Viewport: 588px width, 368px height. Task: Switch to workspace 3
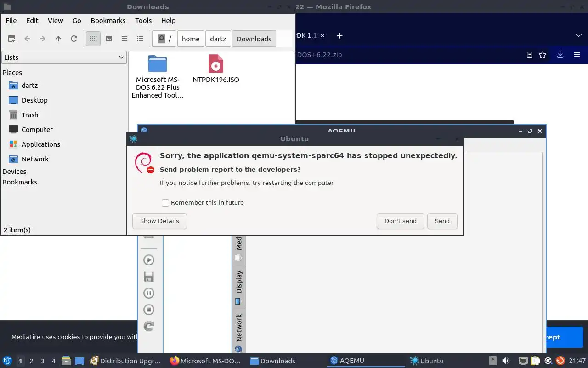click(42, 361)
